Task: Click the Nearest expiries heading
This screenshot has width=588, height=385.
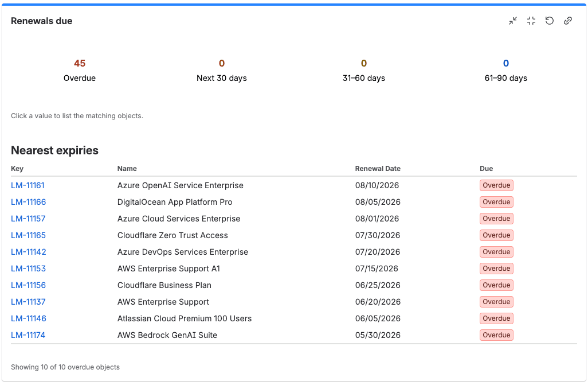Action: pos(55,150)
